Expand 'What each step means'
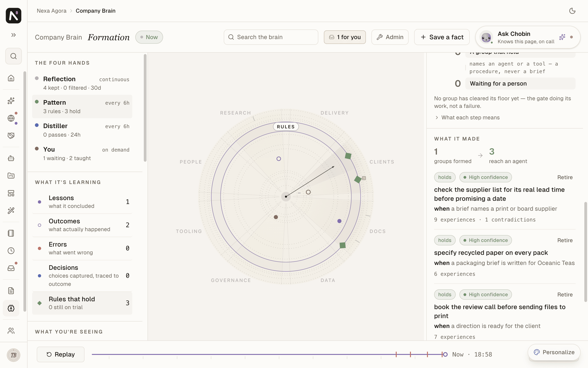 [x=467, y=118]
